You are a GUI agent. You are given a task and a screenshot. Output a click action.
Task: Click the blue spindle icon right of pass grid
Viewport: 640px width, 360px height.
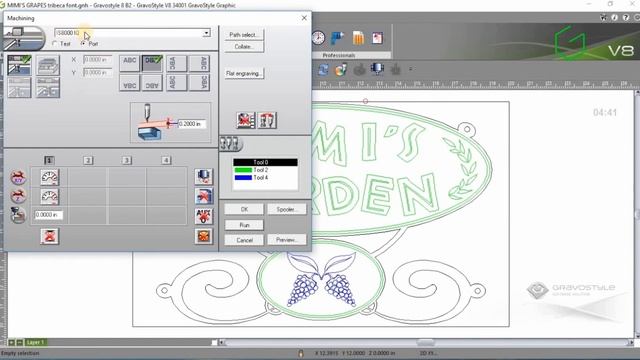(x=204, y=177)
